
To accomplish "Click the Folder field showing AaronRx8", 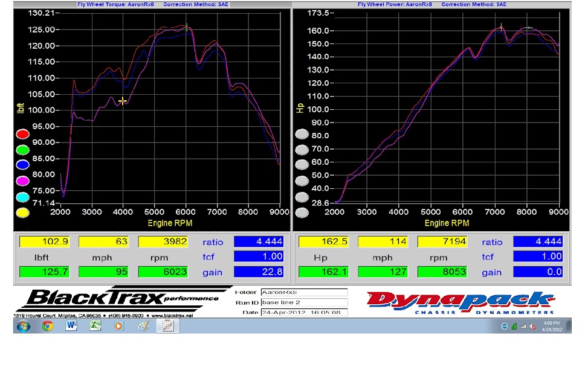I will [304, 293].
